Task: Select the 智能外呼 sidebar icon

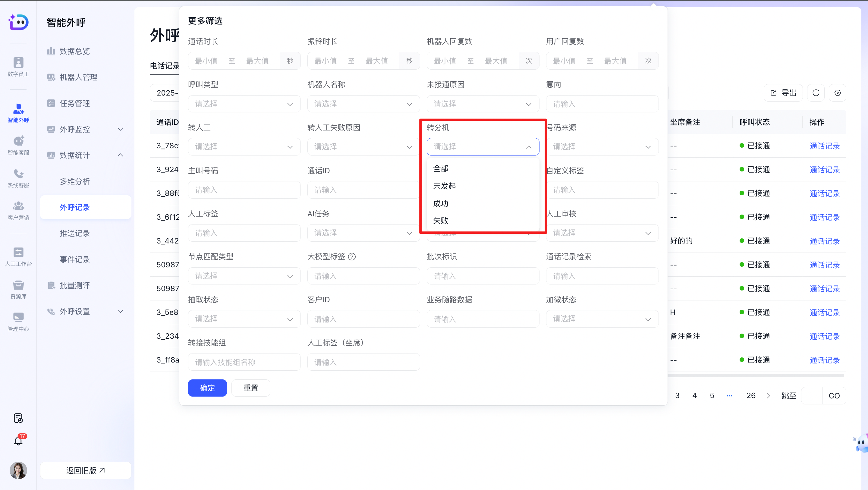Action: (18, 113)
